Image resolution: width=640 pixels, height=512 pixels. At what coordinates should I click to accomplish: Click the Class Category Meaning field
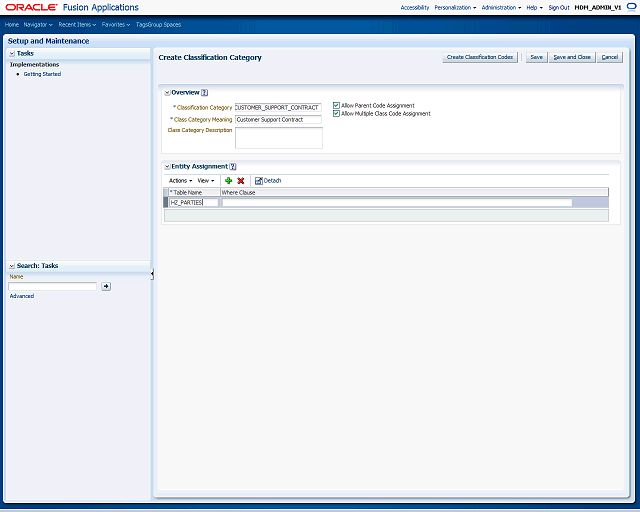pos(278,120)
